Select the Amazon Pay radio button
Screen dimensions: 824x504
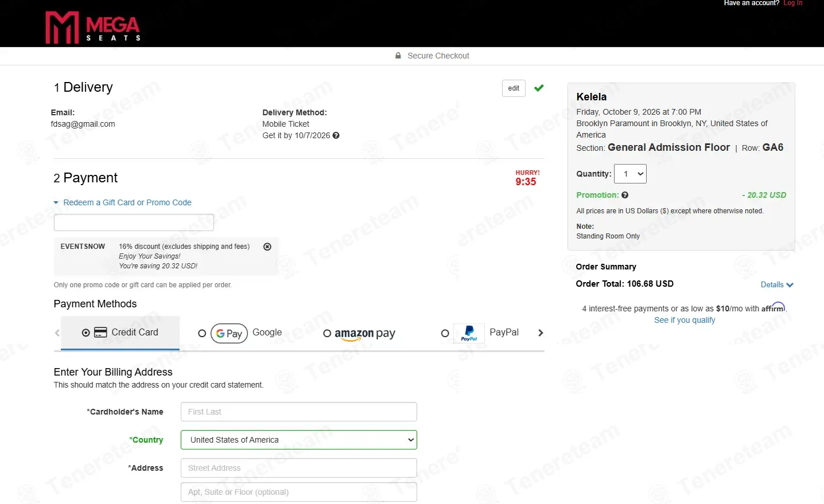327,333
